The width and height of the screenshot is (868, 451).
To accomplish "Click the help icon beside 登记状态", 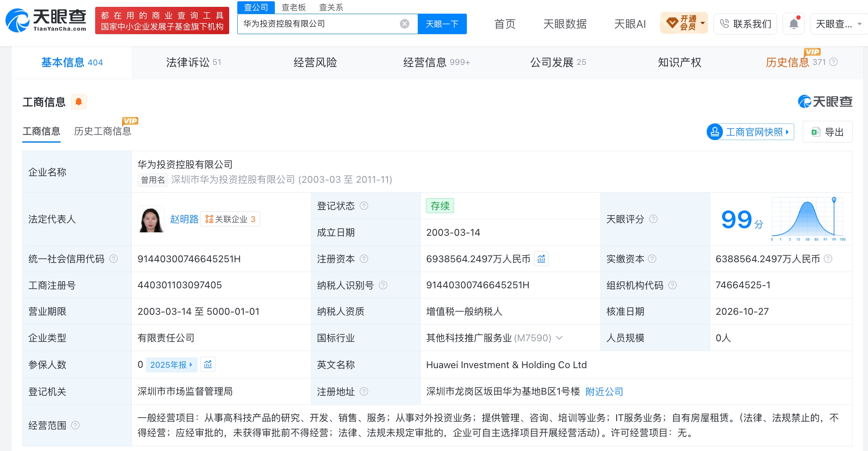I will (364, 206).
